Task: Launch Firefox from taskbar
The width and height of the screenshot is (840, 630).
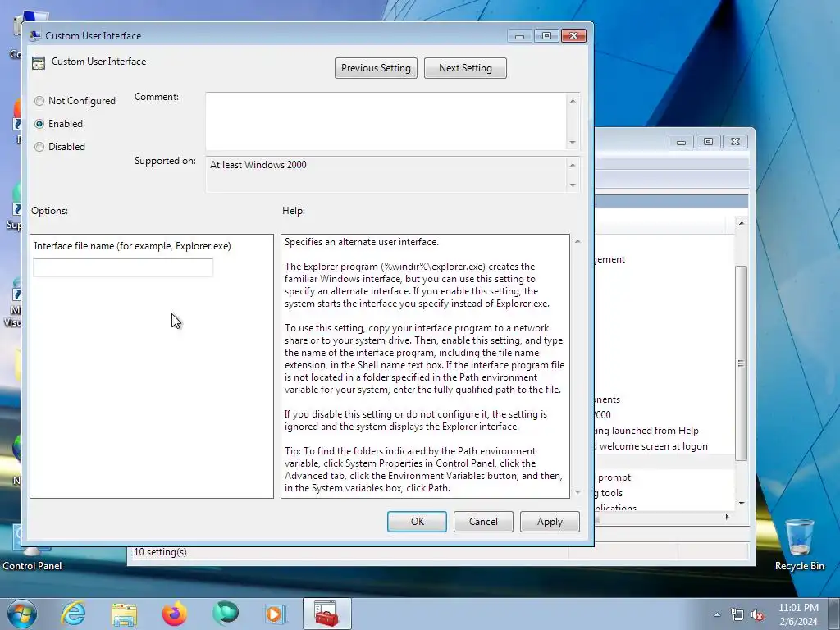Action: click(175, 614)
